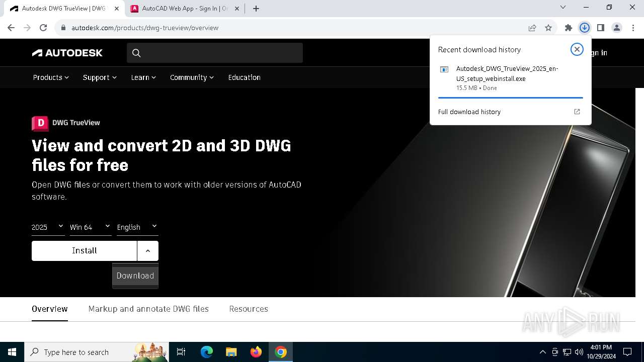Viewport: 644px width, 362px height.
Task: Reload the page
Action: pos(43,28)
